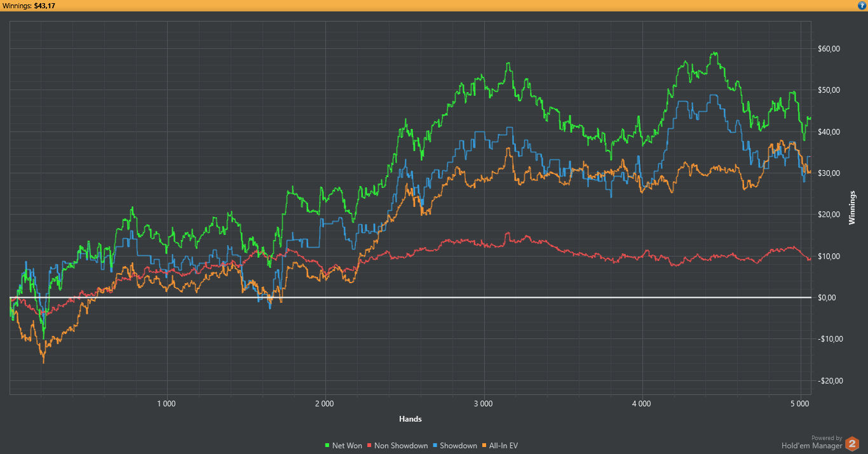The width and height of the screenshot is (868, 454).
Task: Toggle the All-In EV legend series
Action: point(500,446)
